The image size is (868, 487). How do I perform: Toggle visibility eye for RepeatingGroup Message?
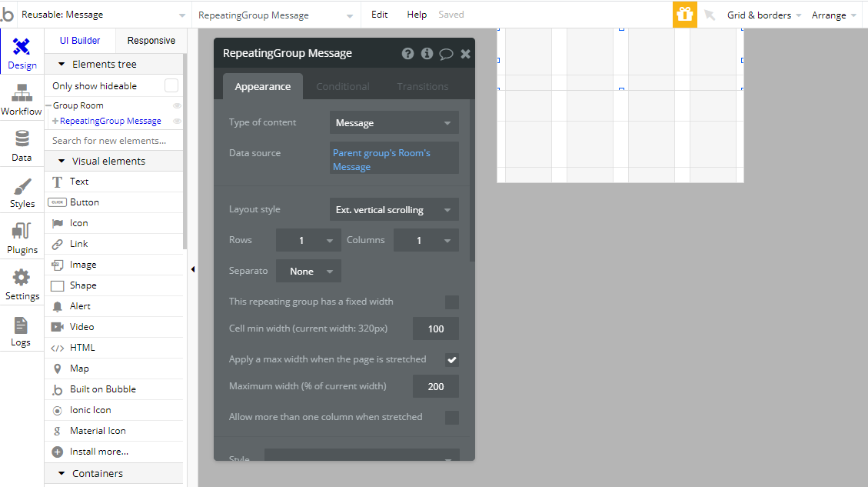177,121
